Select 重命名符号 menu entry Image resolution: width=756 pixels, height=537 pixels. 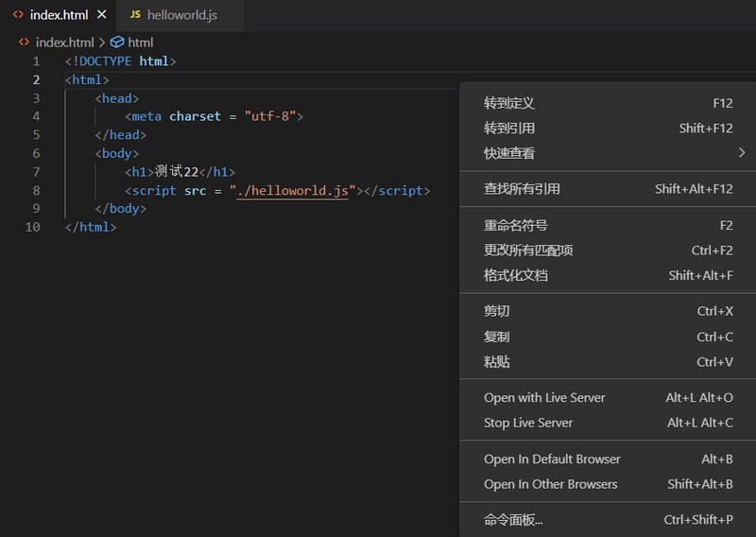tap(608, 225)
